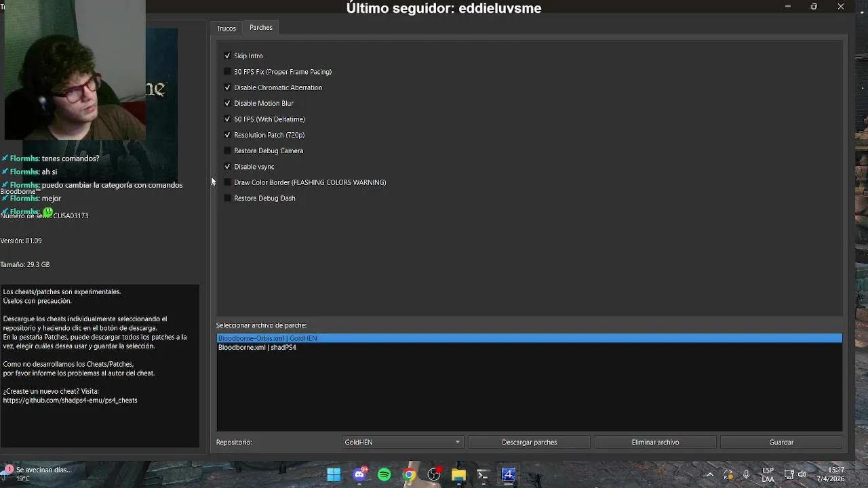Toggle Disable Motion Blur checkbox
Image resolution: width=868 pixels, height=488 pixels.
pyautogui.click(x=227, y=103)
